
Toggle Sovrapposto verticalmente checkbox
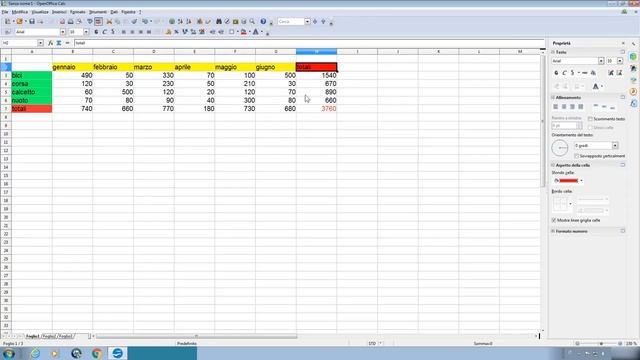[576, 156]
